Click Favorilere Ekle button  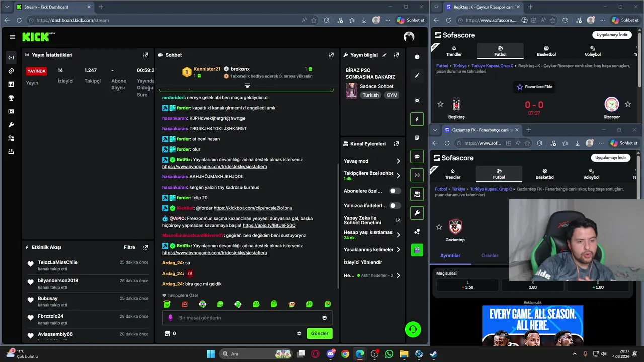pyautogui.click(x=535, y=87)
